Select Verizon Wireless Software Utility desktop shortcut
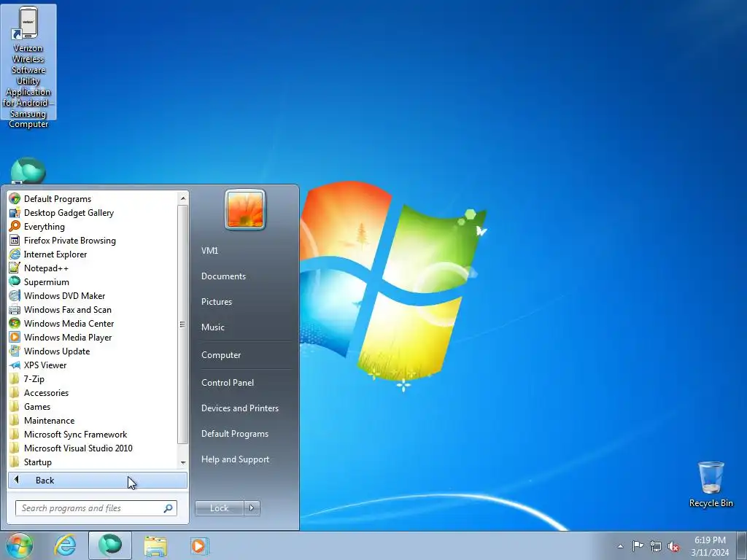This screenshot has width=747, height=560. [28, 66]
